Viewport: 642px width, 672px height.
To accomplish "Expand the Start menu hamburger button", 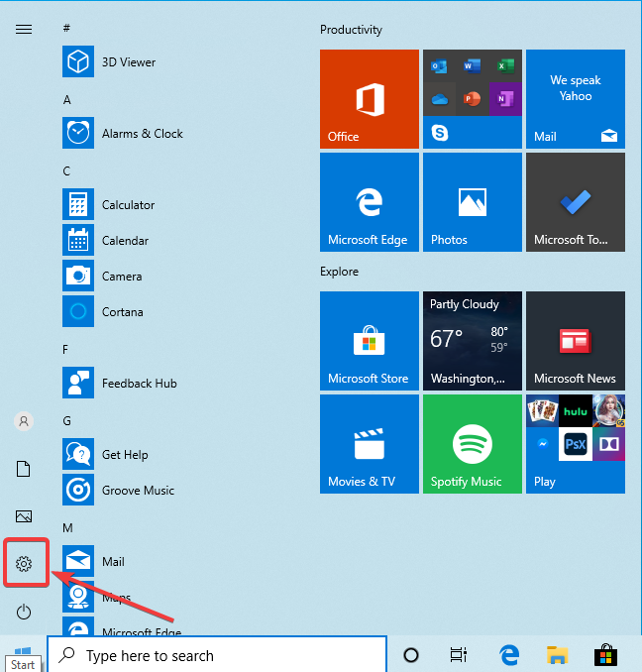I will click(24, 29).
